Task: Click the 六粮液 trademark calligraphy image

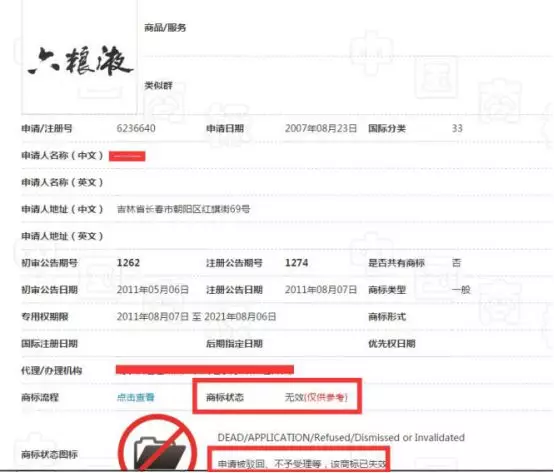Action: point(81,61)
